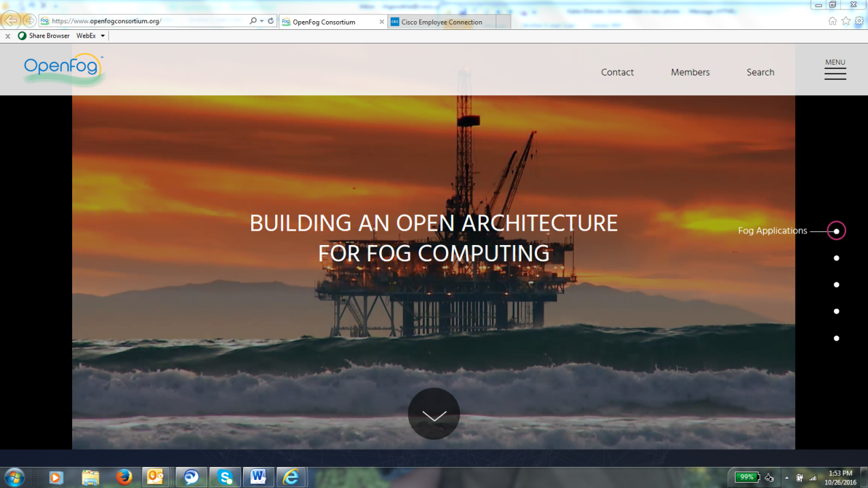This screenshot has height=488, width=868.
Task: Click the URL address bar field
Action: 150,21
